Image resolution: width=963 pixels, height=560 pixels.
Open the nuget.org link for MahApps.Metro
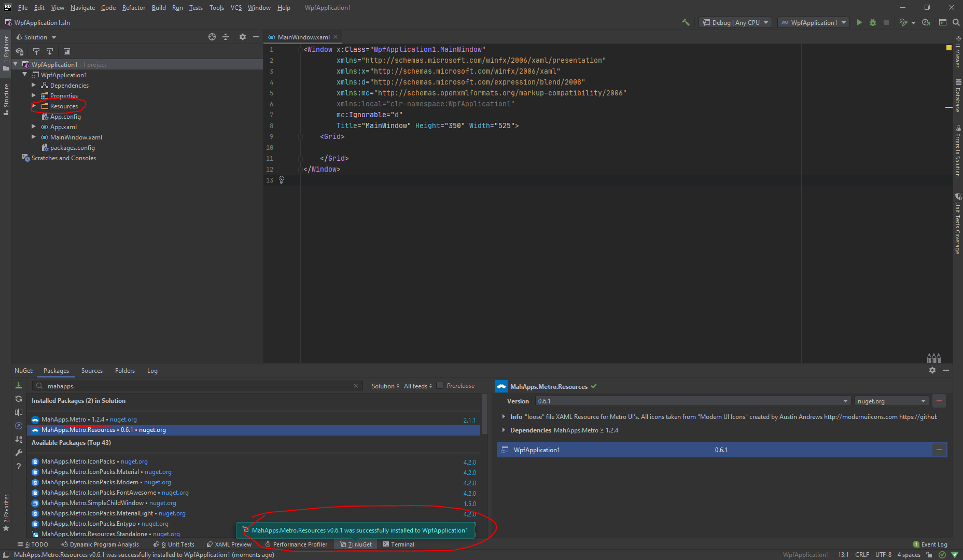point(123,419)
